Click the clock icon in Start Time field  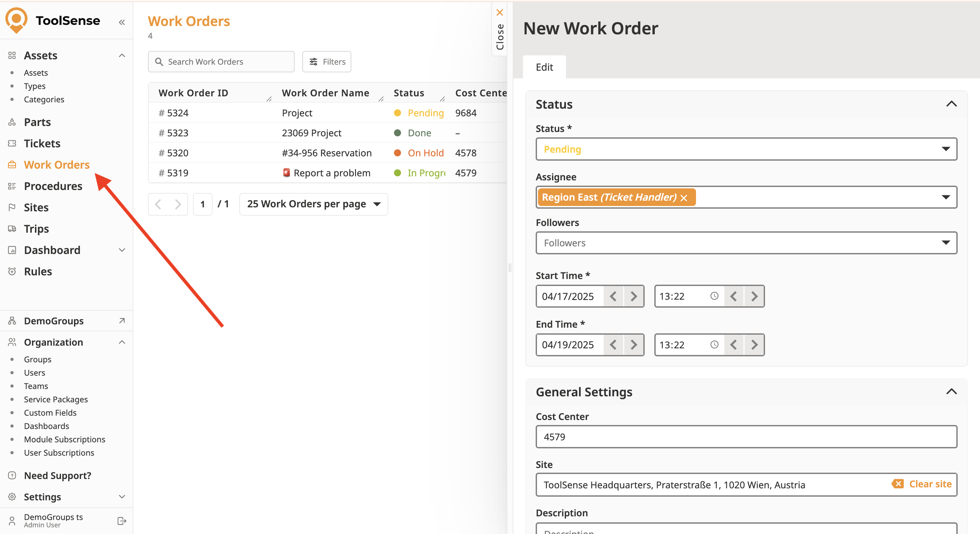pos(714,296)
